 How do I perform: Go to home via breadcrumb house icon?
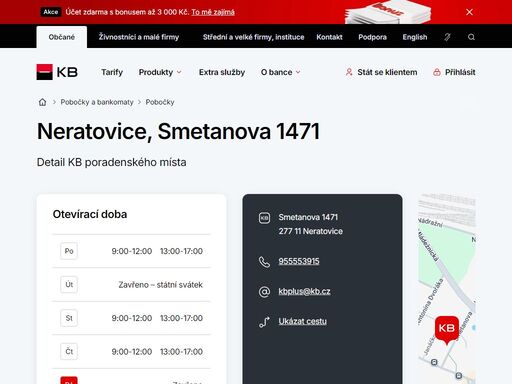tap(42, 102)
